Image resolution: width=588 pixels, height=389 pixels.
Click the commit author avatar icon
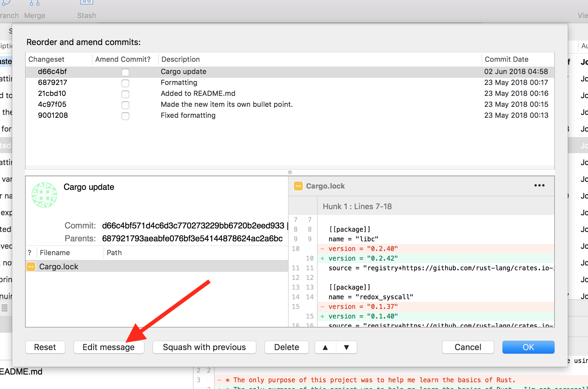[44, 195]
